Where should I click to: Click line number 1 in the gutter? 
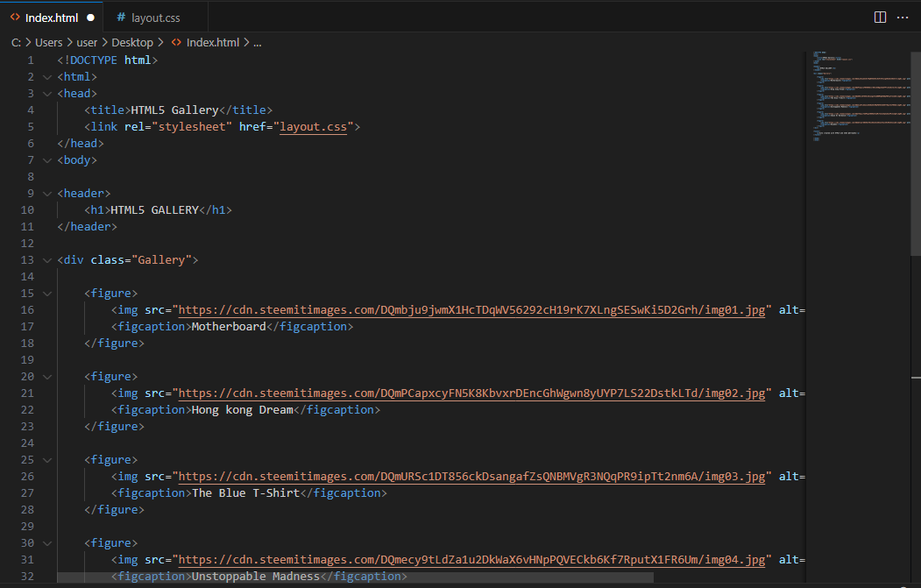click(x=31, y=60)
